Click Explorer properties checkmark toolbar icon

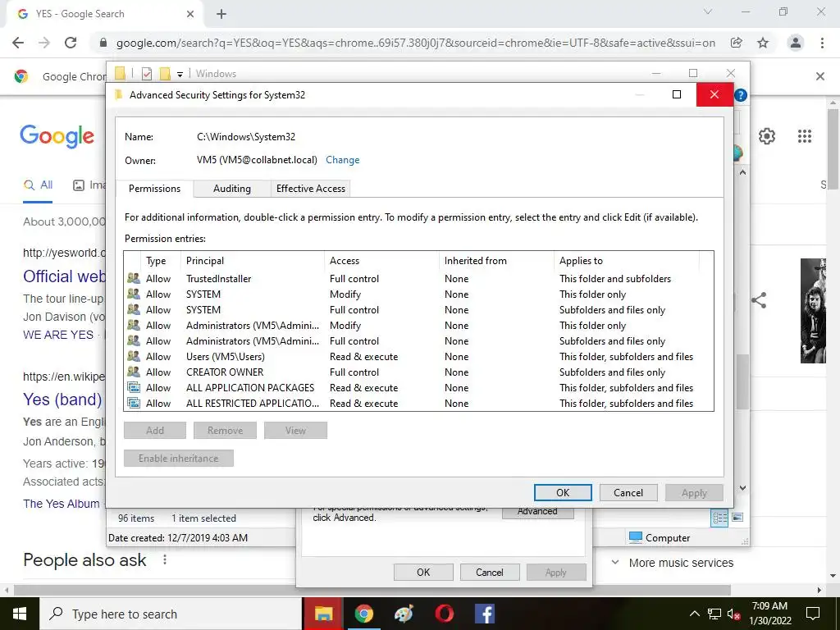(146, 73)
